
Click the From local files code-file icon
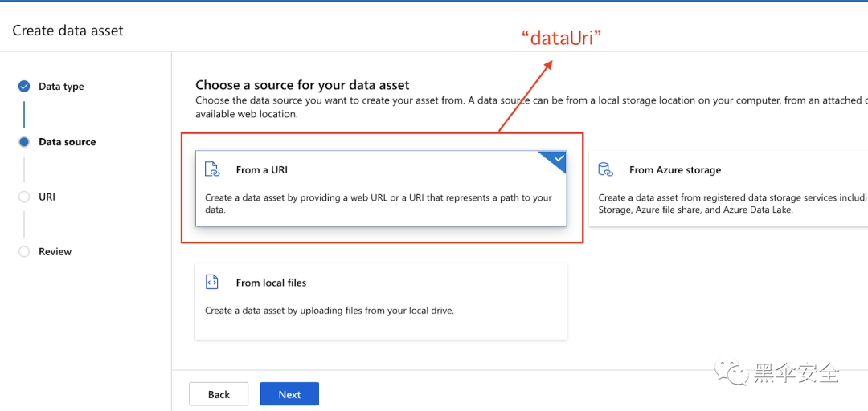point(212,282)
